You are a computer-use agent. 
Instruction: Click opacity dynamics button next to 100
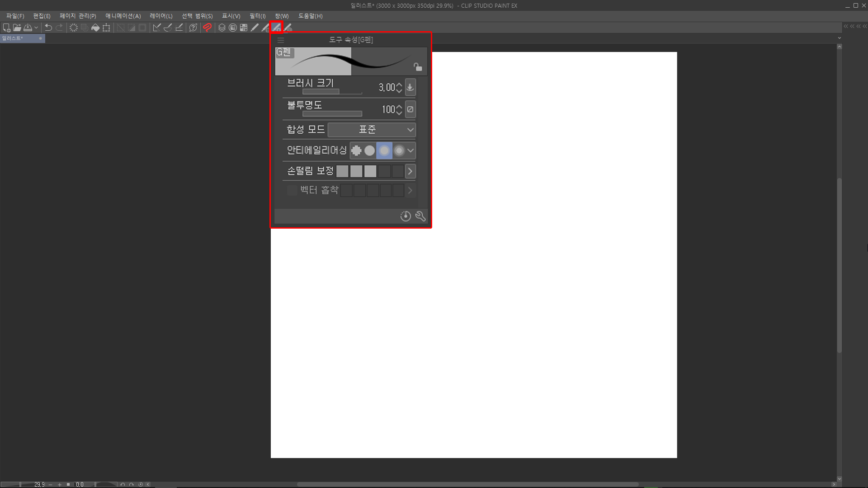click(410, 109)
